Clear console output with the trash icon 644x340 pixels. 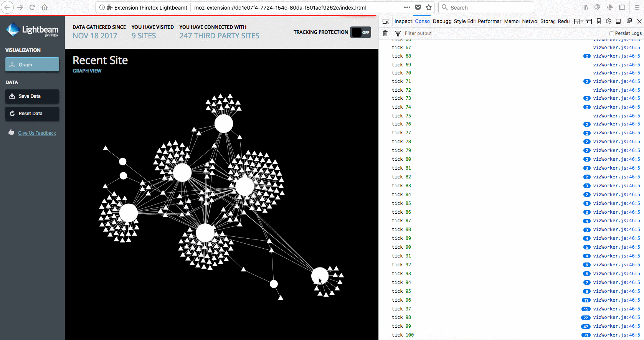click(x=385, y=33)
